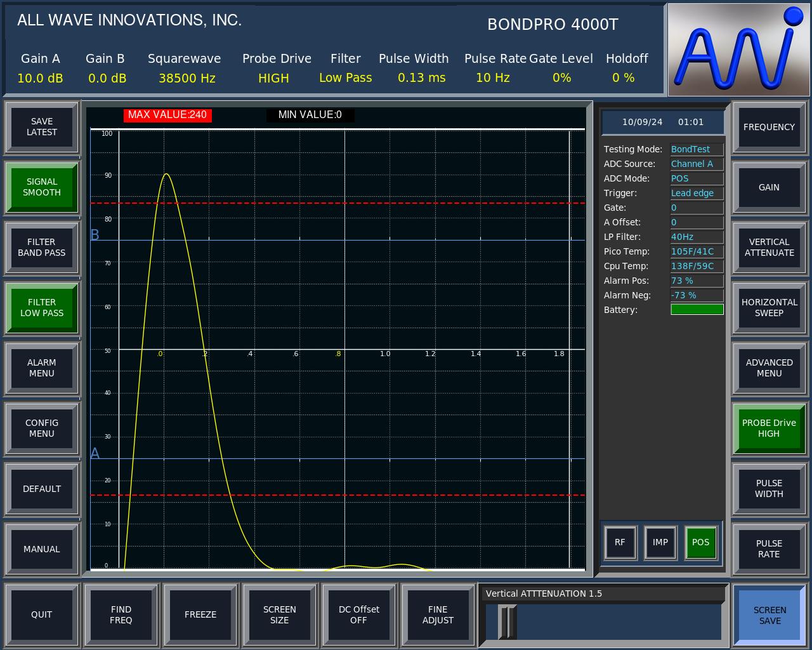Click the Holdoff 0 % value
The width and height of the screenshot is (812, 650).
coord(624,78)
